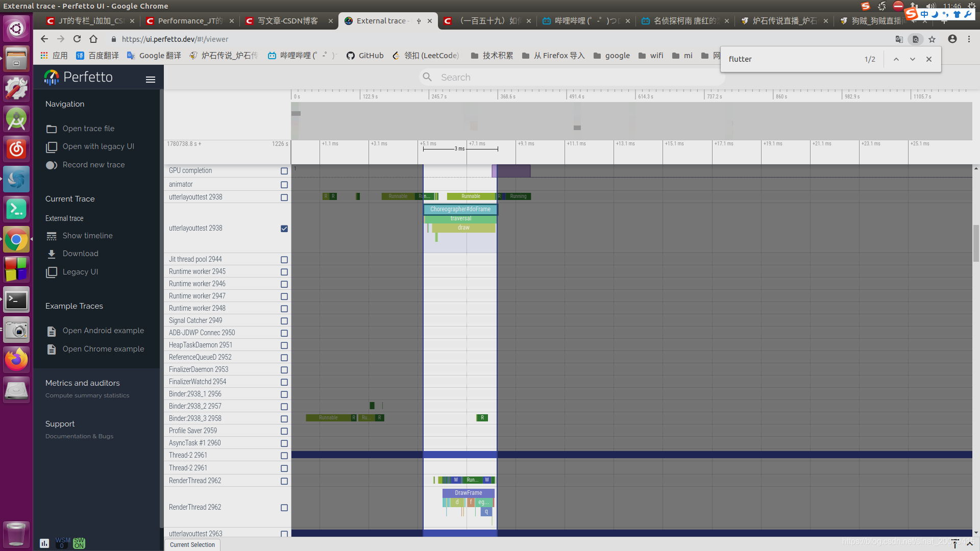Click the Chrome bookmark star icon
This screenshot has height=551, width=980.
[932, 39]
